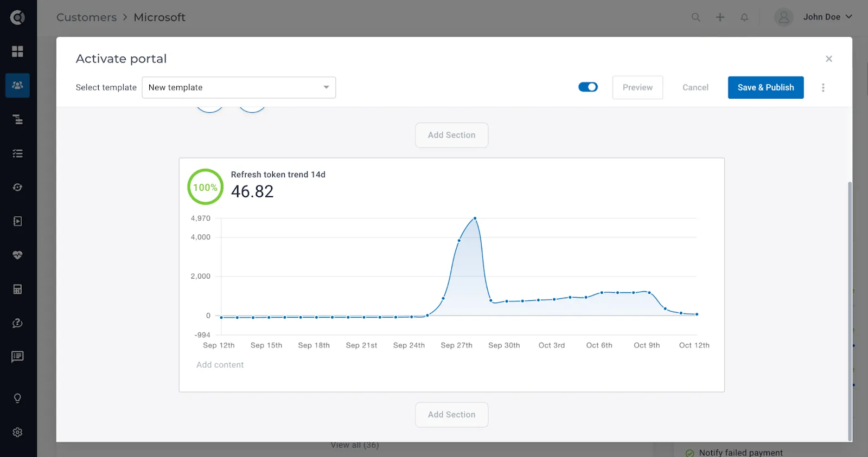Open the playbook play icon in sidebar
This screenshot has width=868, height=457.
click(x=17, y=221)
